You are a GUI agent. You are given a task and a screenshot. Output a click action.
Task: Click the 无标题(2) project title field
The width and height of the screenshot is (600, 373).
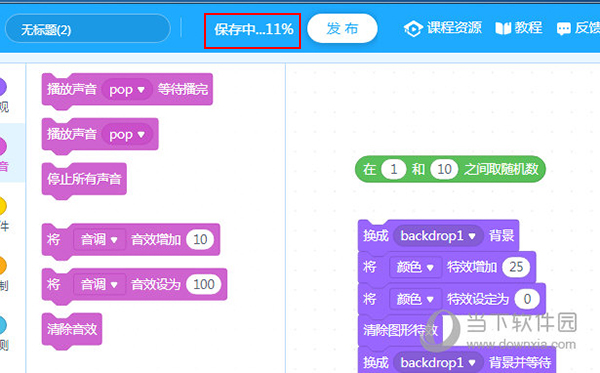coord(88,29)
